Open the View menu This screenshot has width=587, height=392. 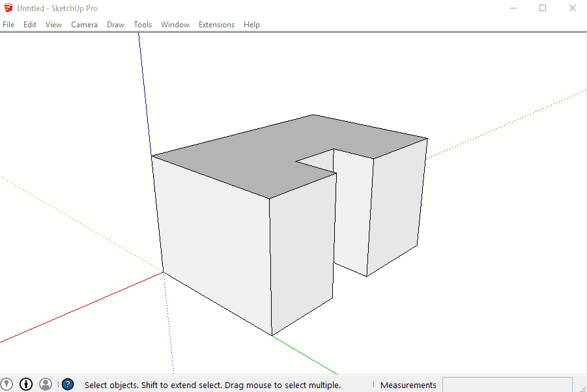pyautogui.click(x=53, y=25)
